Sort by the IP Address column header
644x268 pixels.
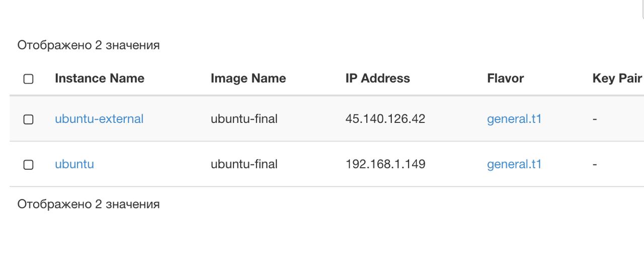tap(378, 79)
